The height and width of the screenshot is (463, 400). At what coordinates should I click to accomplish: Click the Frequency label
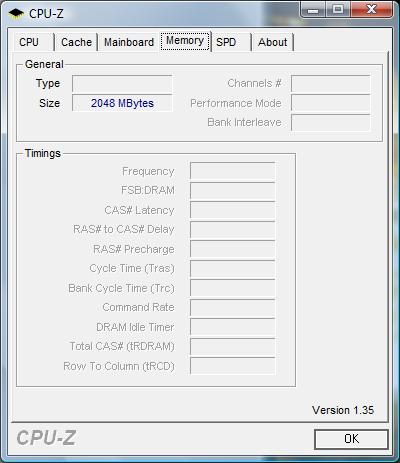148,171
